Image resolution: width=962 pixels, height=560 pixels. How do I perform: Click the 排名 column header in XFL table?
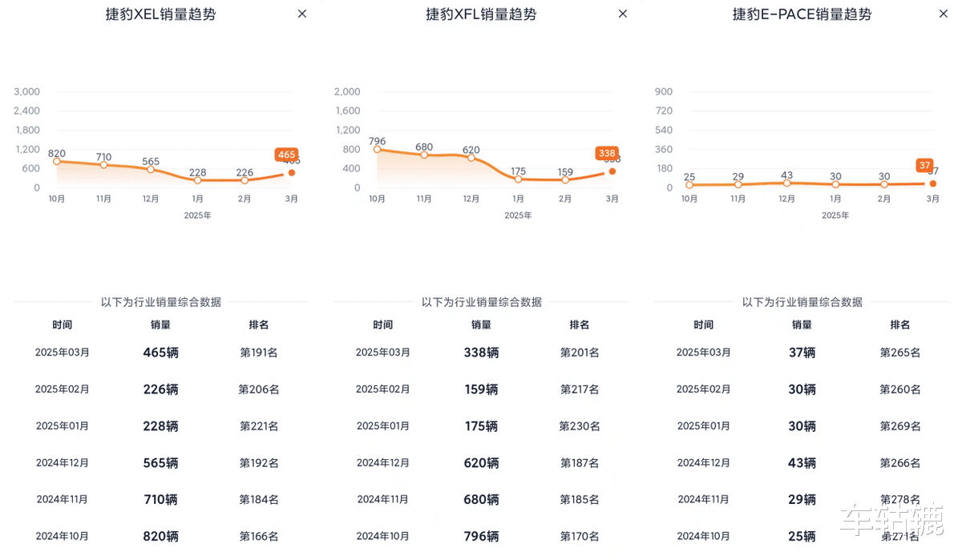pos(580,325)
